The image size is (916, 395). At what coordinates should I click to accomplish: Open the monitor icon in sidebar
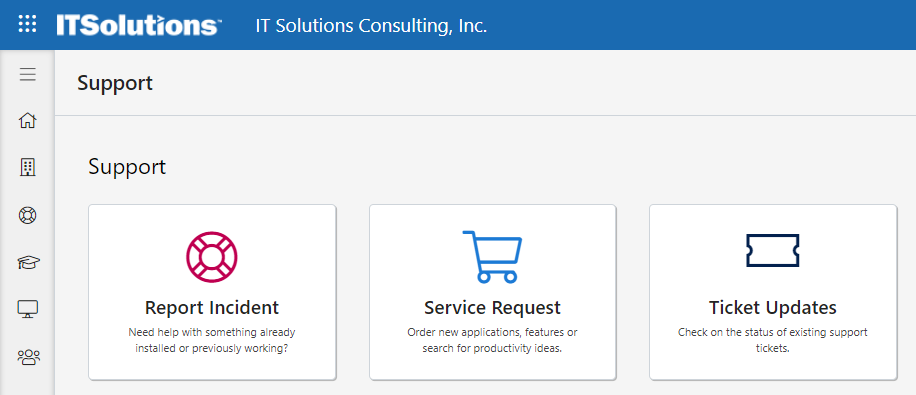[x=27, y=309]
